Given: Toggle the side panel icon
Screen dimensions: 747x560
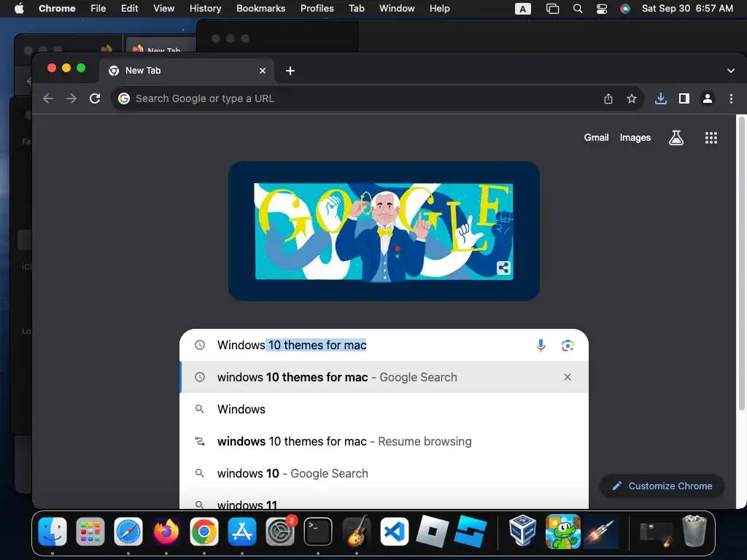Looking at the screenshot, I should [684, 98].
